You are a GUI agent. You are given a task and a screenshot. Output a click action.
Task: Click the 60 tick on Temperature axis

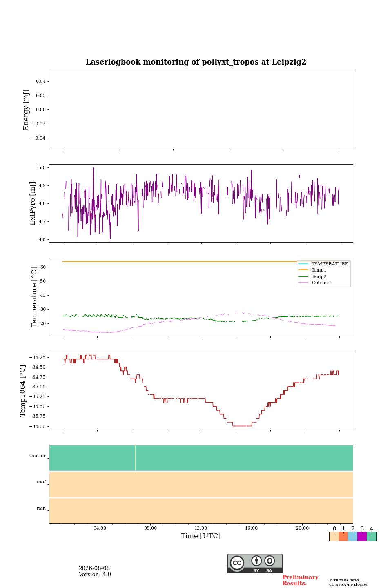click(43, 267)
